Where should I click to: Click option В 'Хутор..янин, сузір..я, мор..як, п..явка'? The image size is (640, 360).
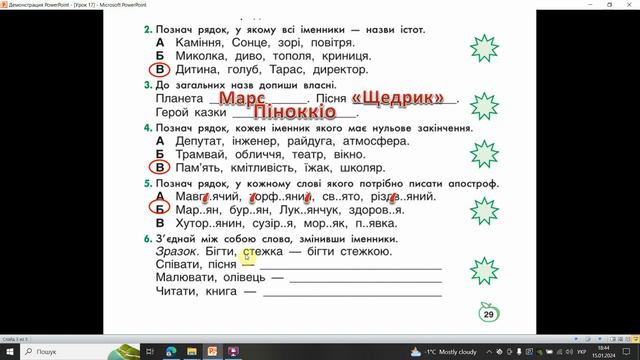click(276, 224)
